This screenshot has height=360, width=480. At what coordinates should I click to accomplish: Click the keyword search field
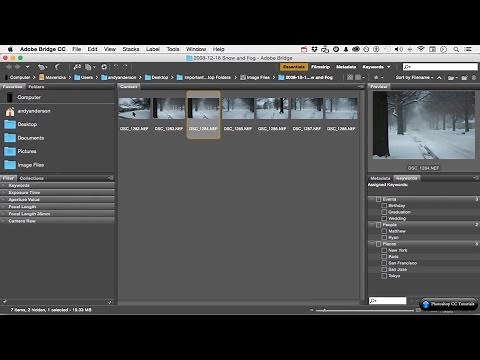coord(388,301)
